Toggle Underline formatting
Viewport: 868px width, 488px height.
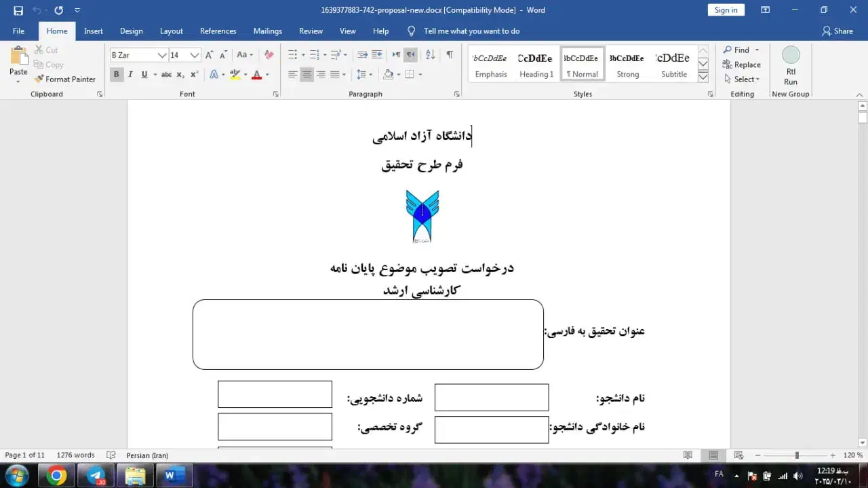tap(144, 75)
